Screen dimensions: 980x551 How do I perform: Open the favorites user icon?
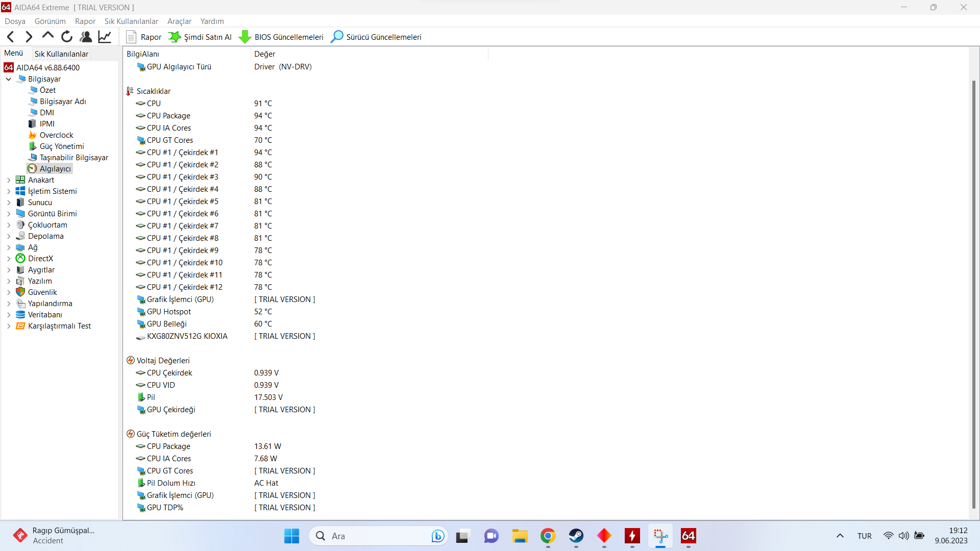[x=86, y=37]
